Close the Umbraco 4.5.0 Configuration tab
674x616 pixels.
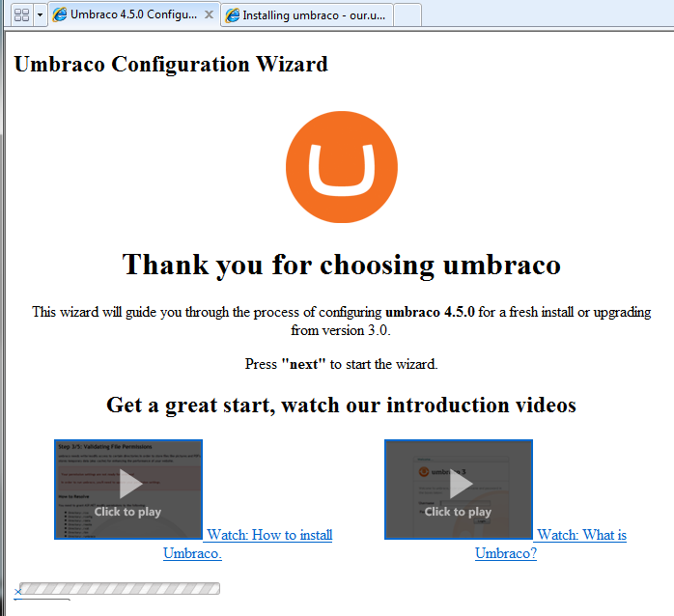(209, 14)
